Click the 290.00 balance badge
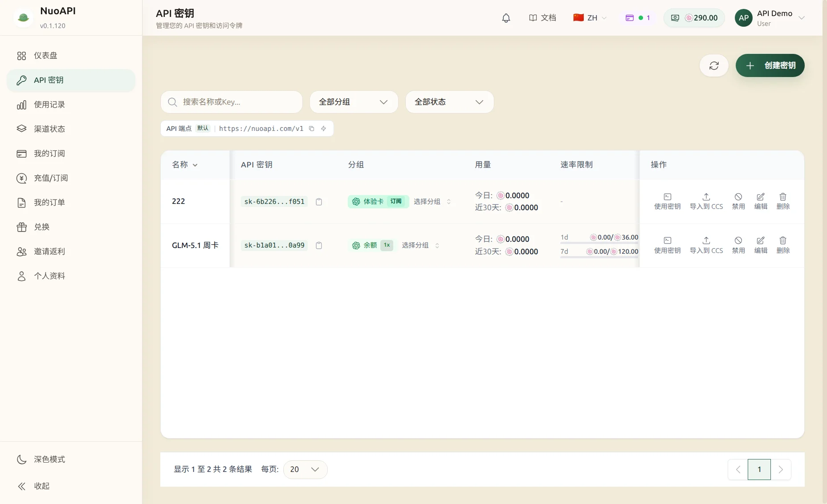Screen dimensions: 827x504 [694, 18]
